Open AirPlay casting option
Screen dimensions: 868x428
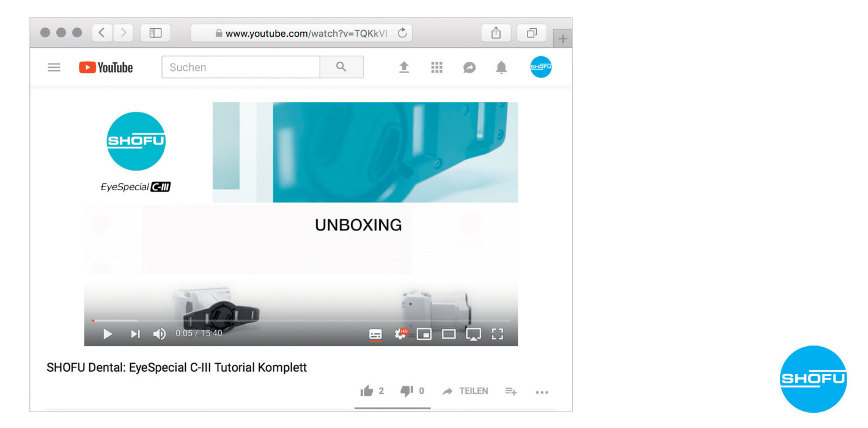(x=473, y=334)
